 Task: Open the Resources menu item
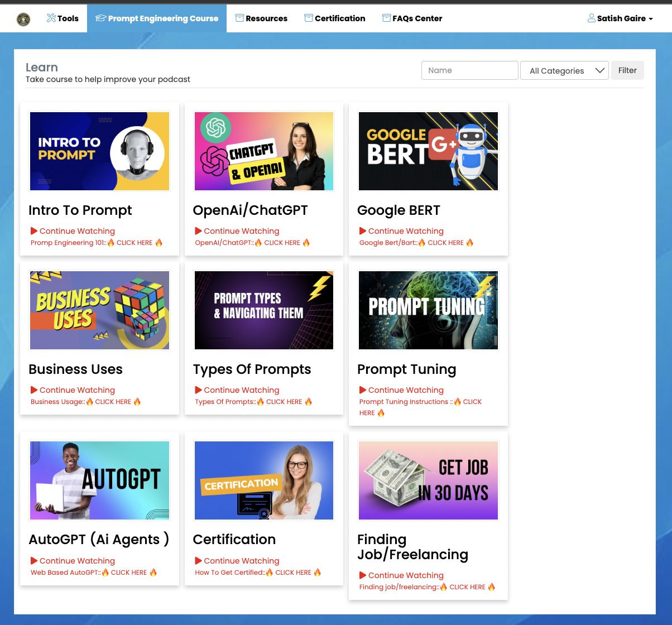[261, 18]
